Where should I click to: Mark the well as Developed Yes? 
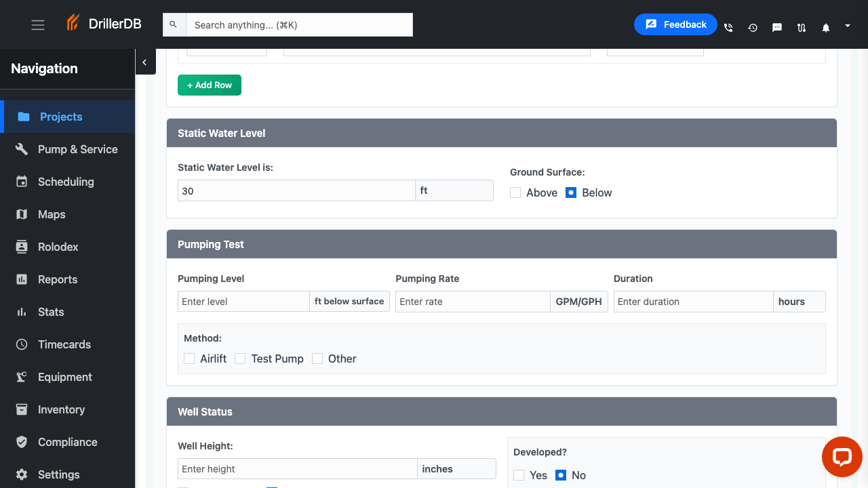519,475
